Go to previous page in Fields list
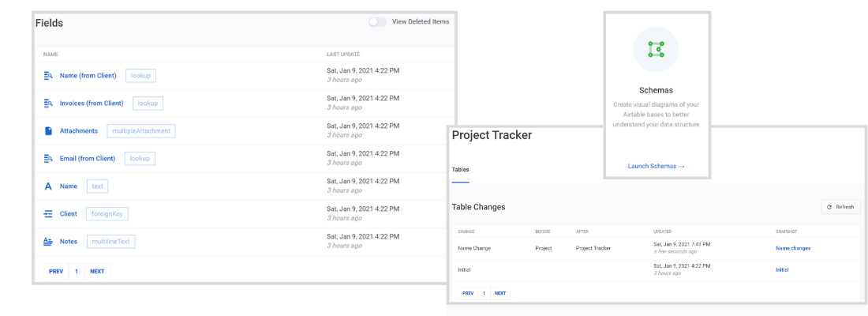Image resolution: width=868 pixels, height=316 pixels. tap(56, 271)
